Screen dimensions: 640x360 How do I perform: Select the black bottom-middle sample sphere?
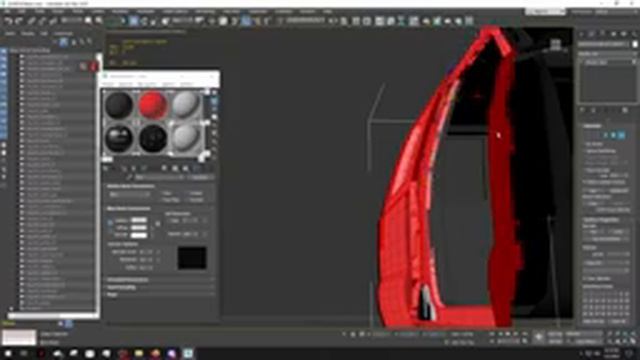pyautogui.click(x=152, y=138)
